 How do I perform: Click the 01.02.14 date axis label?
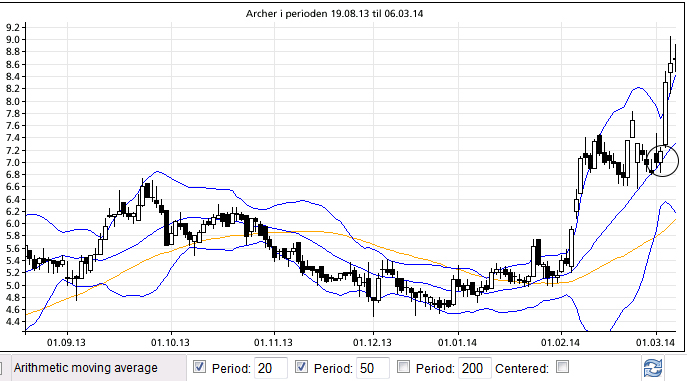[x=560, y=342]
